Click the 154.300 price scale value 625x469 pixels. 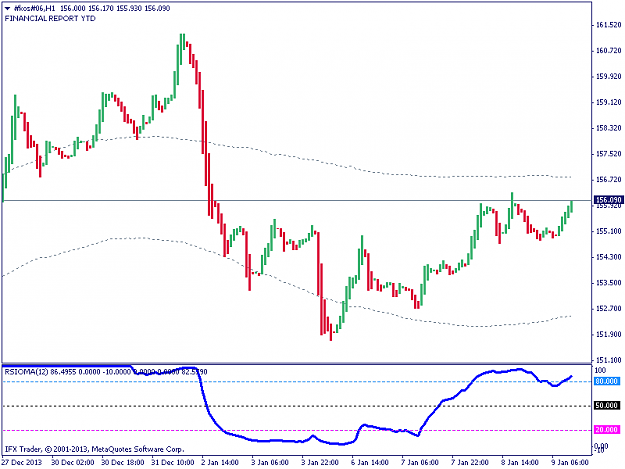[x=608, y=257]
